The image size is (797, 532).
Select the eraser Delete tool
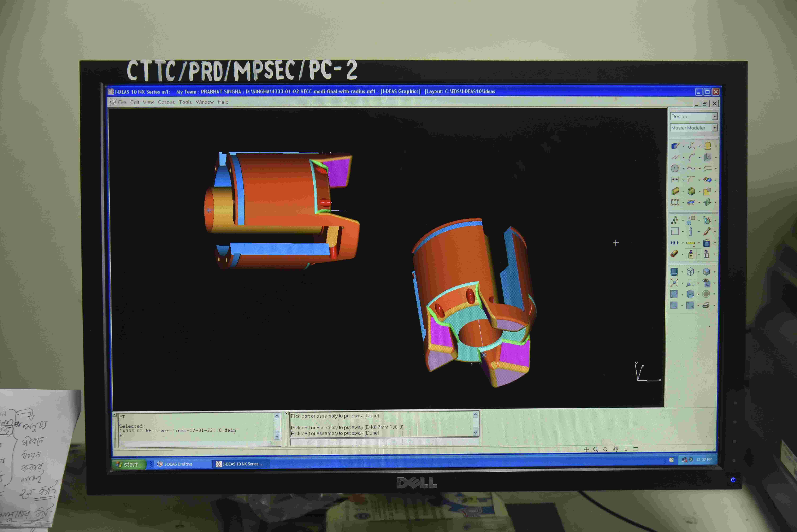[x=674, y=254]
